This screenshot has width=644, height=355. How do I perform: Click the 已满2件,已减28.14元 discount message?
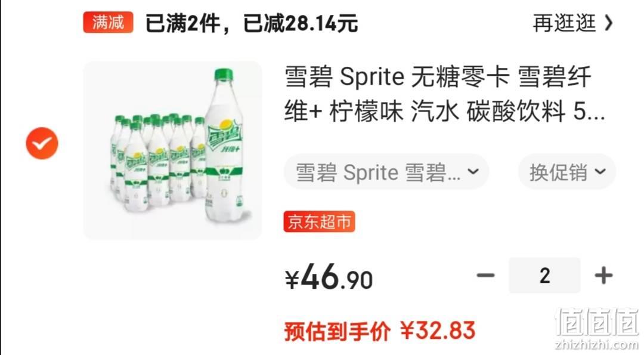pyautogui.click(x=252, y=23)
